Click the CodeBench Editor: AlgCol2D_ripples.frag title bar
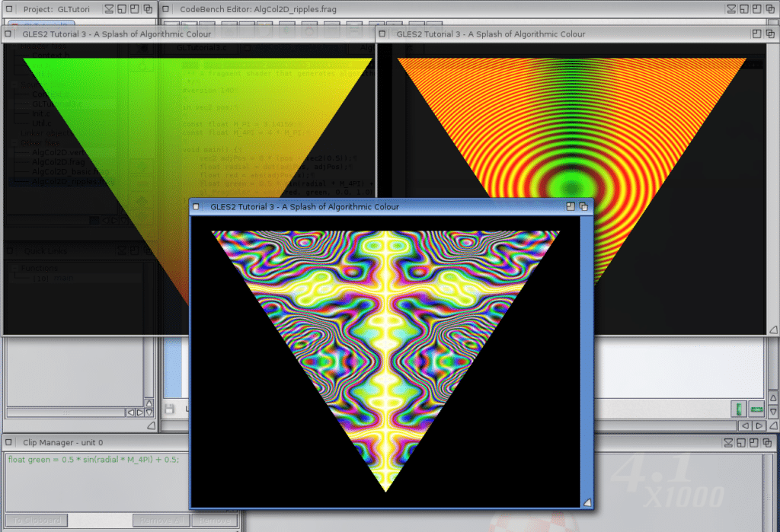 (x=257, y=9)
